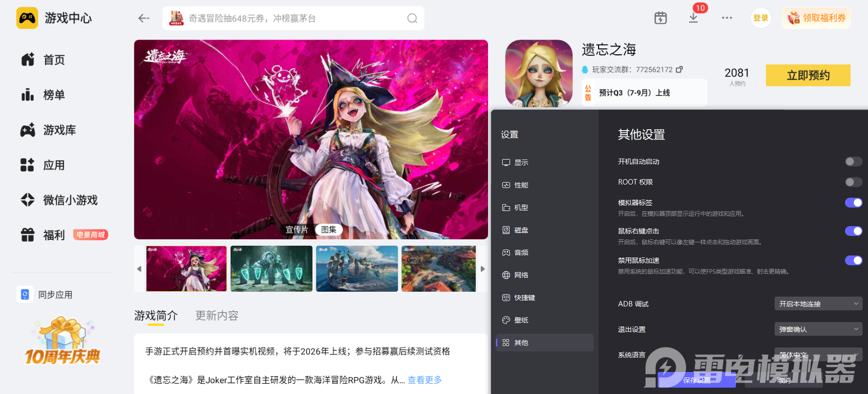The image size is (868, 394).
Task: Click the 电量商城 badge
Action: click(90, 235)
